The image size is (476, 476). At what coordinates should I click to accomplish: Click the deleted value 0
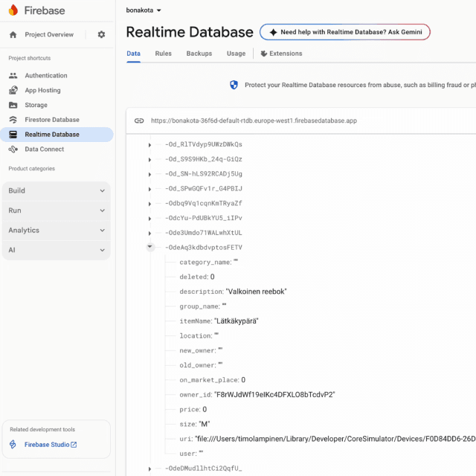pos(213,277)
